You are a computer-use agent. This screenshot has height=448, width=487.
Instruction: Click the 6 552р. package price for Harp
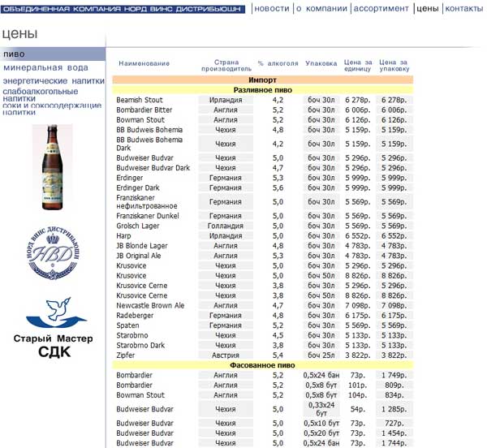(394, 235)
